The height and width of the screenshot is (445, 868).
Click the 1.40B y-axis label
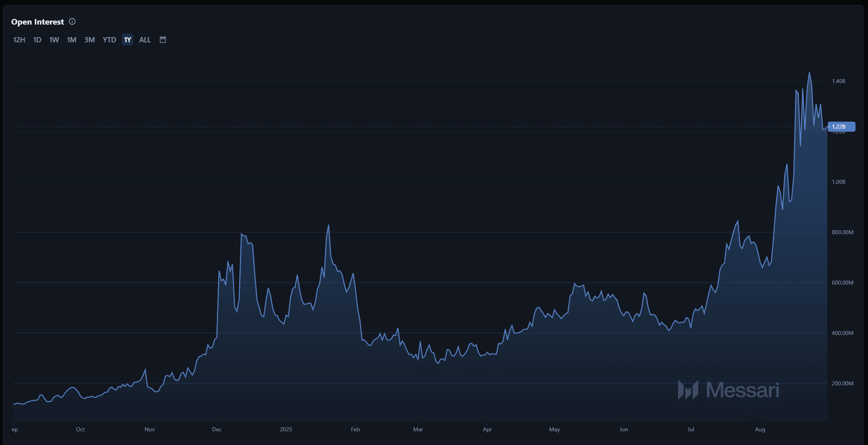point(839,81)
